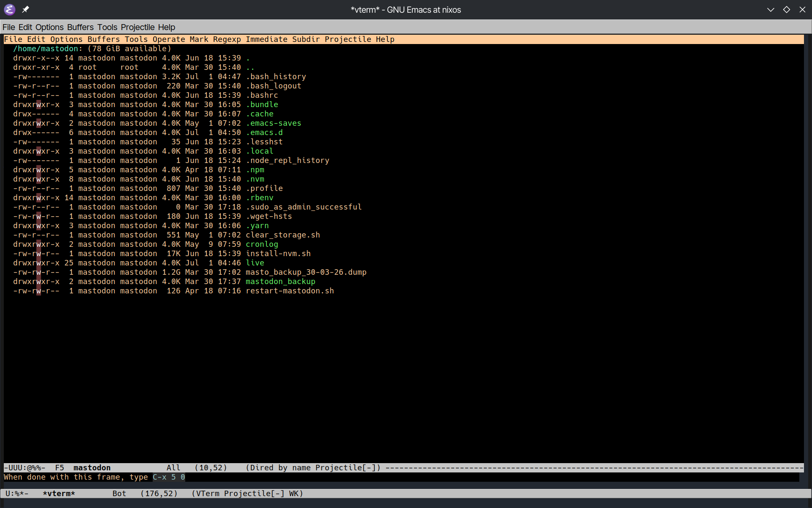Click the '(VTerm Projectile[-] WK)' mode indicator

click(247, 494)
